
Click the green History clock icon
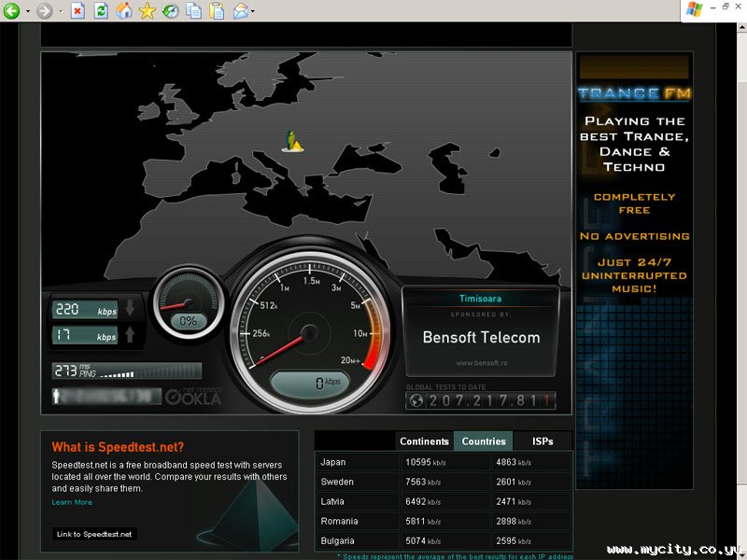tap(171, 10)
